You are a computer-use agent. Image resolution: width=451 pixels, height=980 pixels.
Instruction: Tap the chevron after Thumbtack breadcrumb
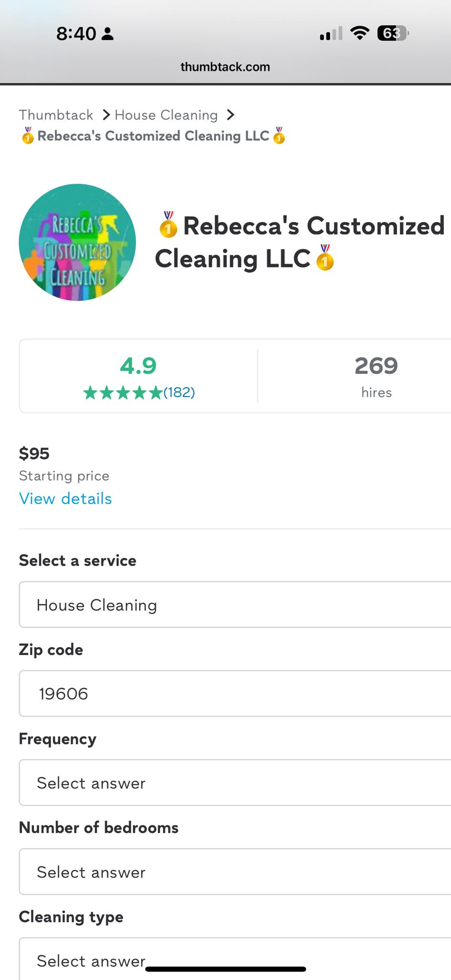106,115
